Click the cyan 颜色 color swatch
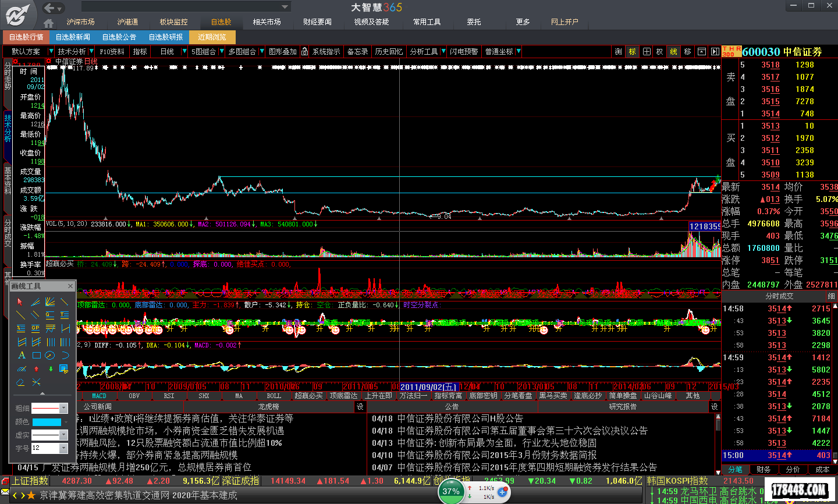Screen dimensions: 838x504 [x=47, y=422]
